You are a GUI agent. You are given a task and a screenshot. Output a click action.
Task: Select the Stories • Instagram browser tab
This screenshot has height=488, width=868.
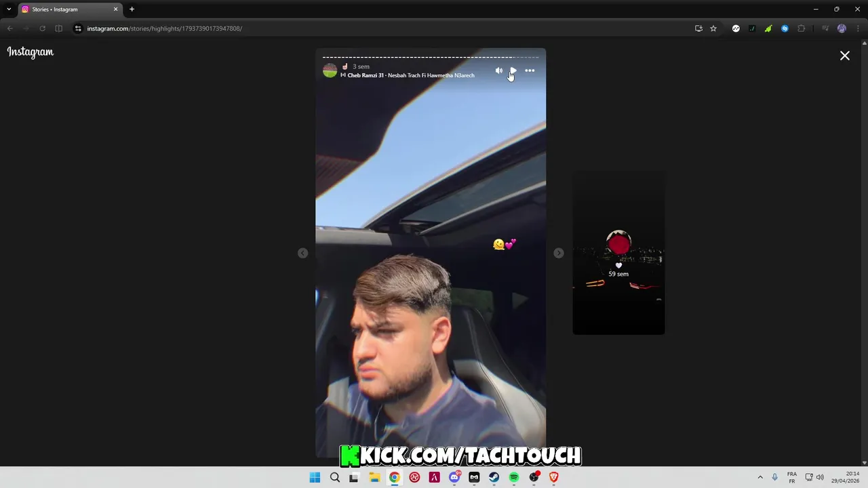click(70, 9)
